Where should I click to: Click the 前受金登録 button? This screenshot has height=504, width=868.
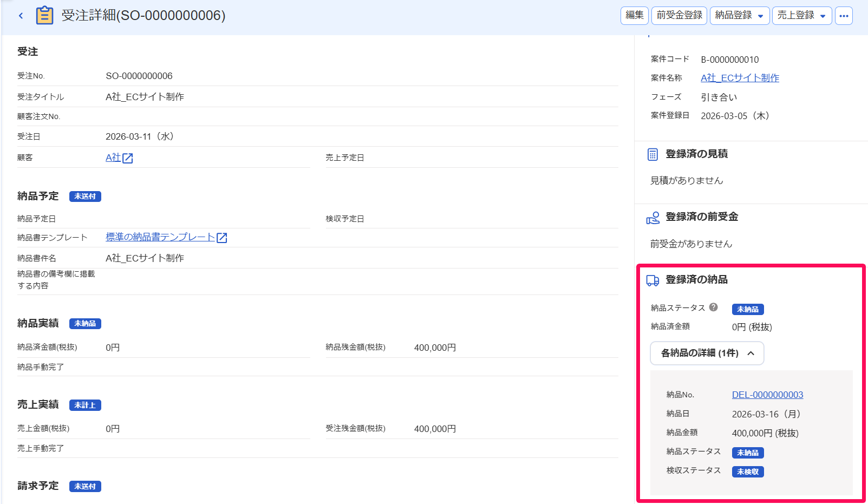coord(679,16)
